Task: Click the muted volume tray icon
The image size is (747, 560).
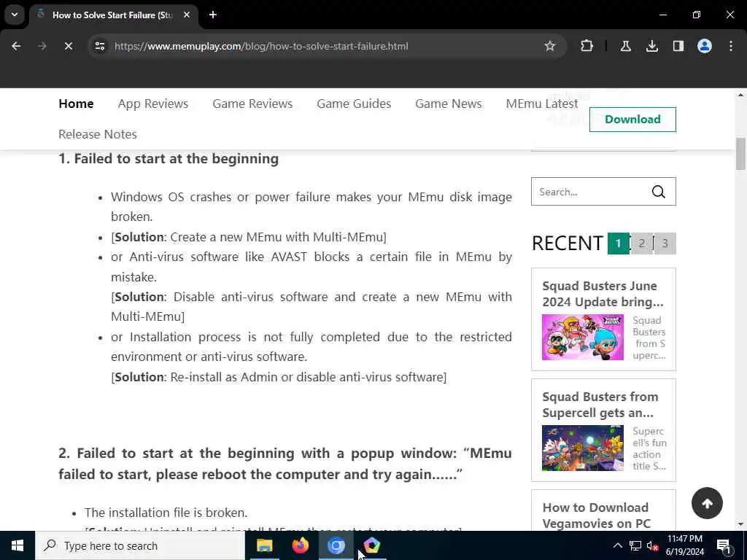Action: (653, 545)
